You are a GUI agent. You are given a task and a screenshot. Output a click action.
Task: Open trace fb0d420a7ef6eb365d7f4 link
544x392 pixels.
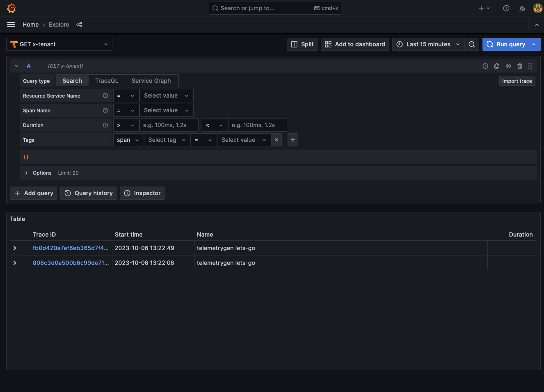pyautogui.click(x=70, y=248)
